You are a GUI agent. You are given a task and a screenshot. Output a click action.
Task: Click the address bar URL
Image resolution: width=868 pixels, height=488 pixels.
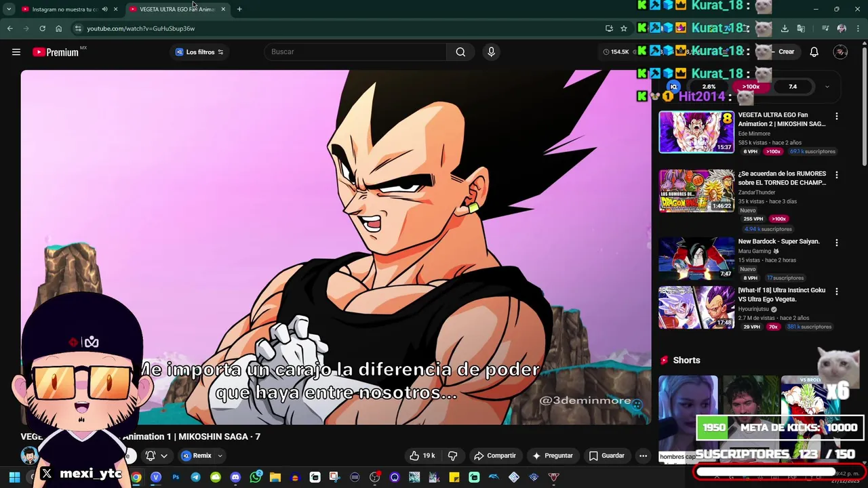[140, 28]
